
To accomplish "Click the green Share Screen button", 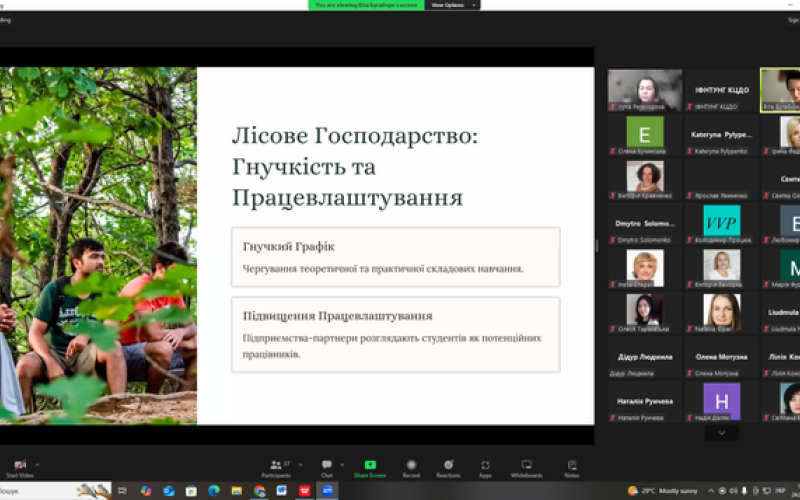I will click(370, 468).
